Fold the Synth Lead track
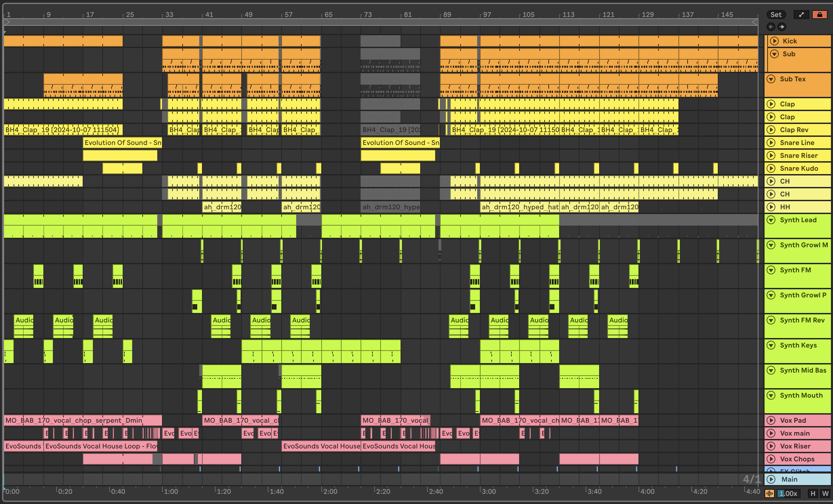833x504 pixels. pos(771,220)
